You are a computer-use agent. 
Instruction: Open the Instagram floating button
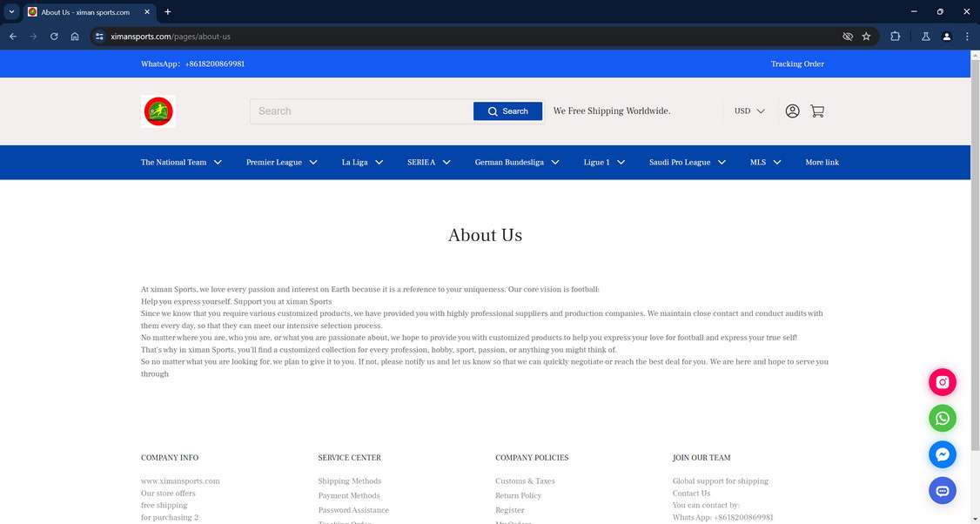(942, 382)
